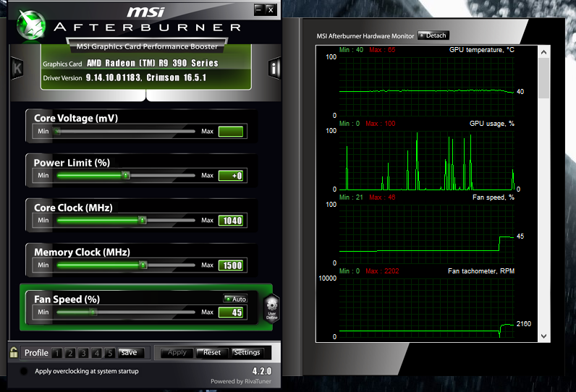Click the Fan tachometer RPM graph
This screenshot has height=392, width=576.
tap(426, 307)
